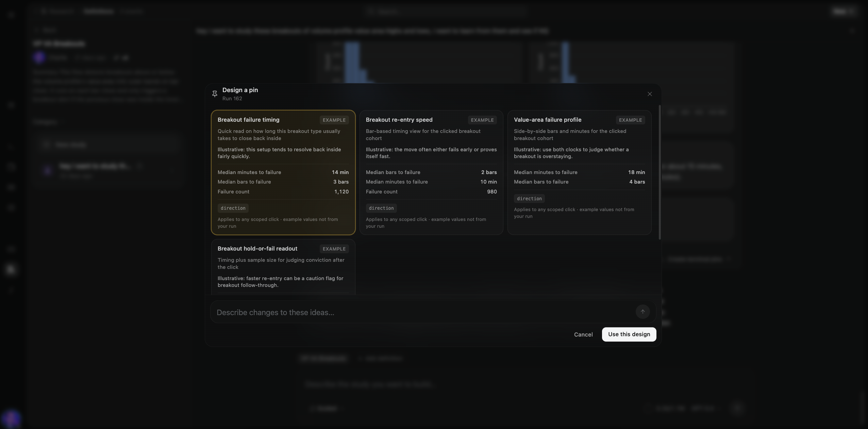Close the Design a pin dialog
868x429 pixels.
point(650,94)
